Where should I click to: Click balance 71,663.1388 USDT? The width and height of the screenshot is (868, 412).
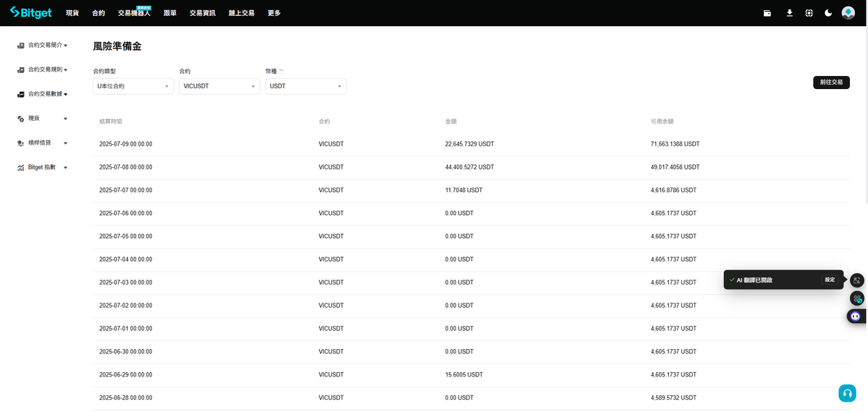tap(675, 144)
